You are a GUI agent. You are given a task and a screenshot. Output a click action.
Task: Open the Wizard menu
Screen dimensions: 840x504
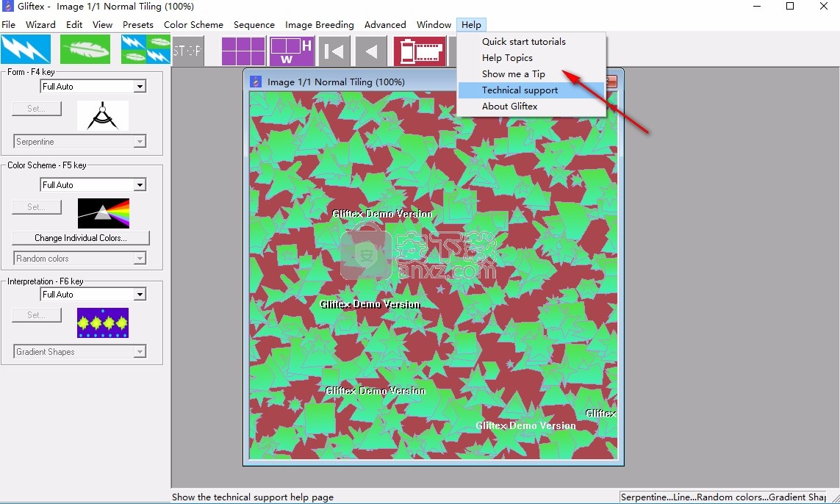click(x=40, y=25)
